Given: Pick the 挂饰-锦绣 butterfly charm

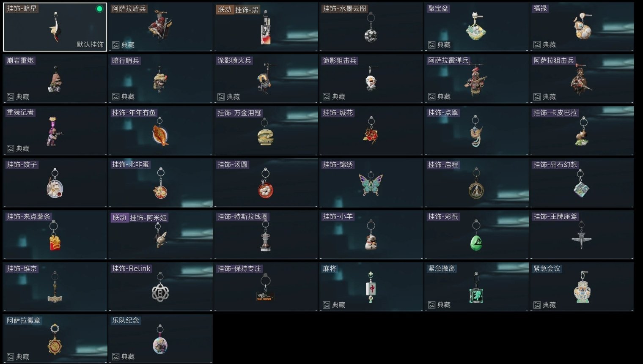Looking at the screenshot, I should (x=371, y=183).
